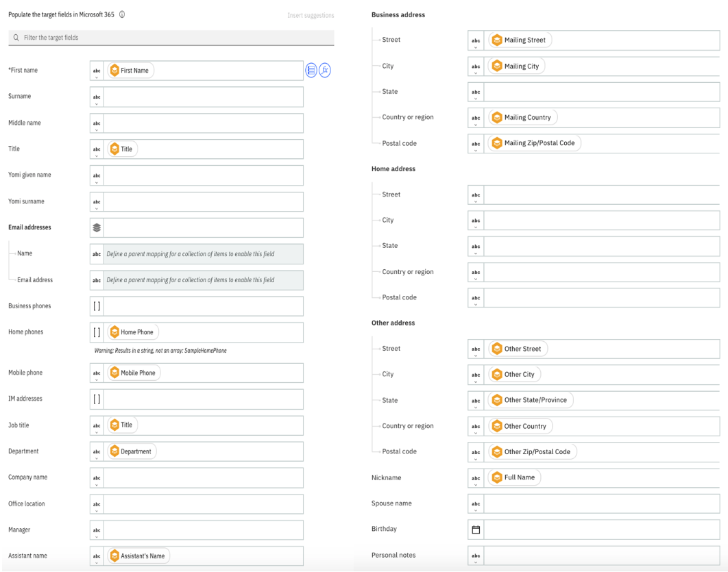Click the Insert suggestions link
Viewport: 728px width, 572px height.
click(311, 15)
